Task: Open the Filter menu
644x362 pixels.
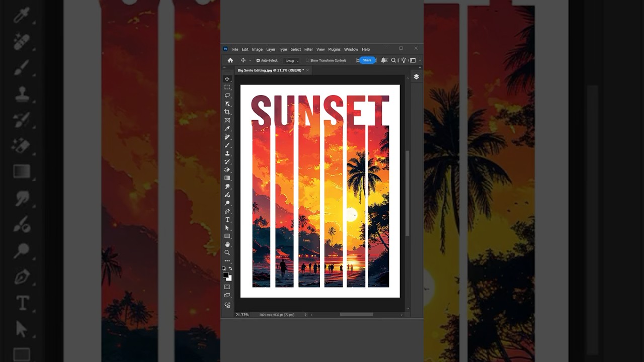Action: coord(308,49)
